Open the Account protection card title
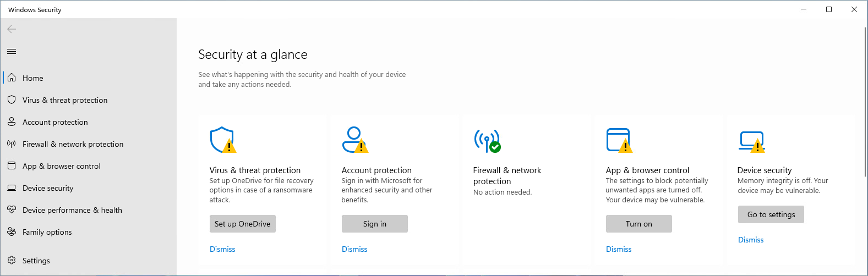 [376, 170]
